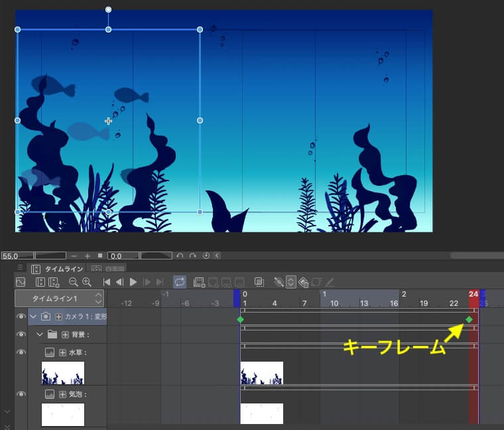
Task: Click the fit-to-screen square button
Action: pyautogui.click(x=100, y=255)
